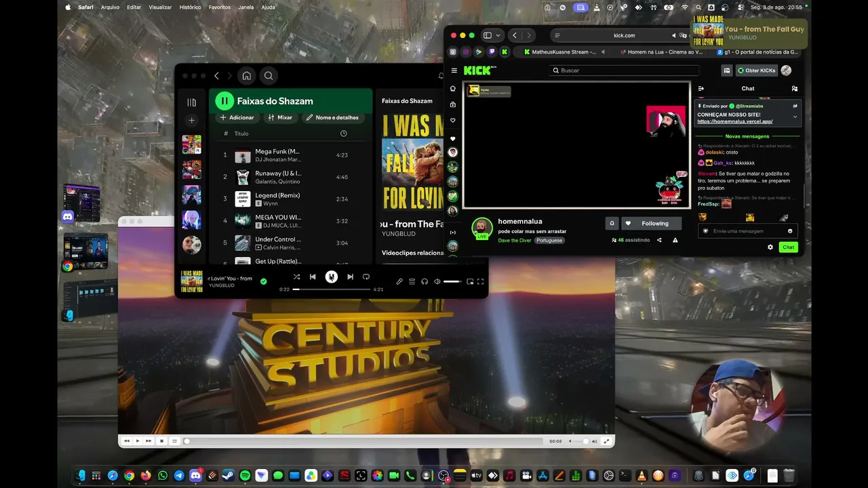Open Spotify lyrics microphone icon
868x488 pixels.
pos(399,281)
